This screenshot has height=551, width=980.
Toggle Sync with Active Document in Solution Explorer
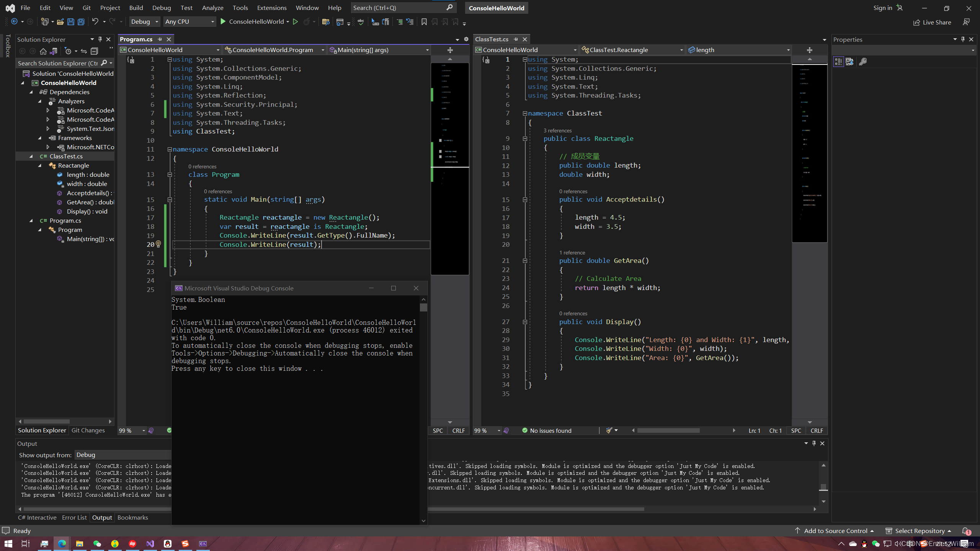pyautogui.click(x=84, y=51)
